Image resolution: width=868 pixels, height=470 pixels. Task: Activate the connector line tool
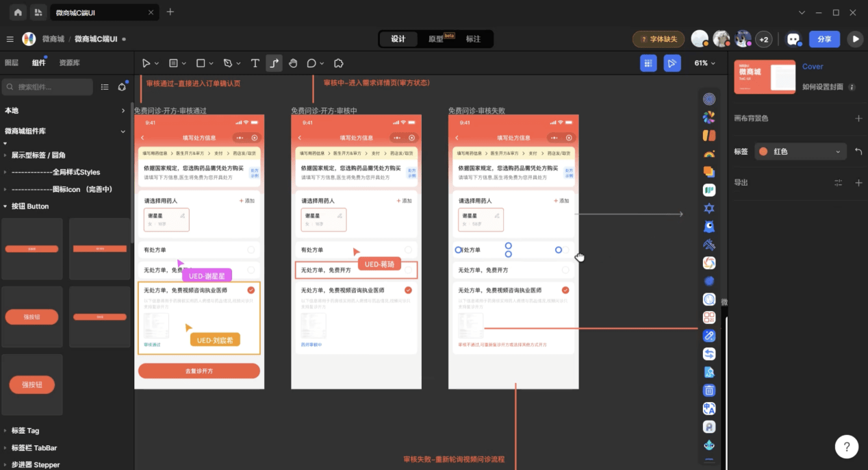pos(274,63)
